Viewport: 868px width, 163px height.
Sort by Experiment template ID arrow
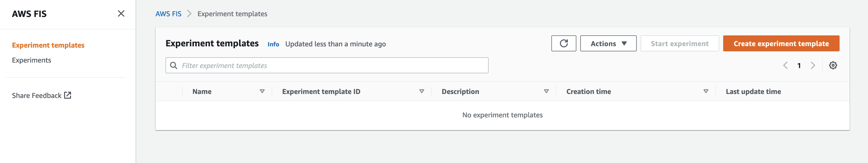pyautogui.click(x=422, y=91)
